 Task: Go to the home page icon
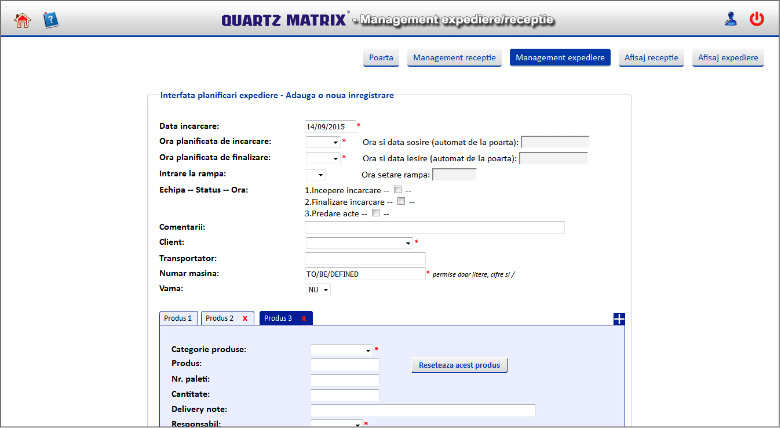22,20
